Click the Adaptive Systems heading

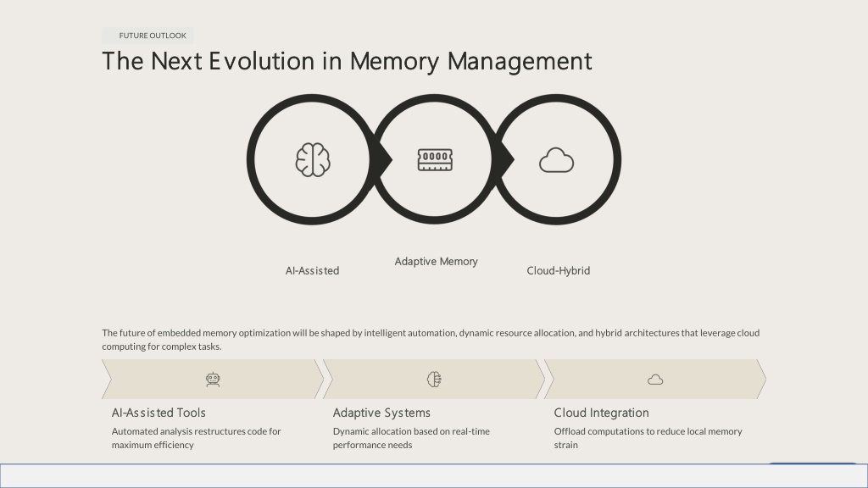point(381,413)
